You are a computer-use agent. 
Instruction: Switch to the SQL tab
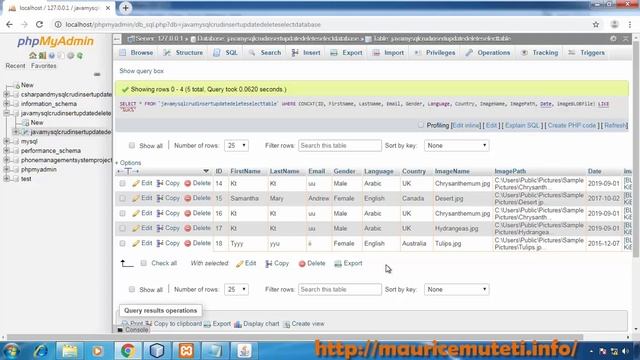click(226, 53)
